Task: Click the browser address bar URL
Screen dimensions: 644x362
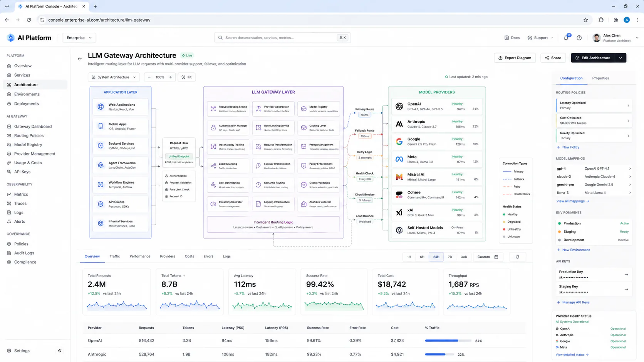Action: pos(99,20)
